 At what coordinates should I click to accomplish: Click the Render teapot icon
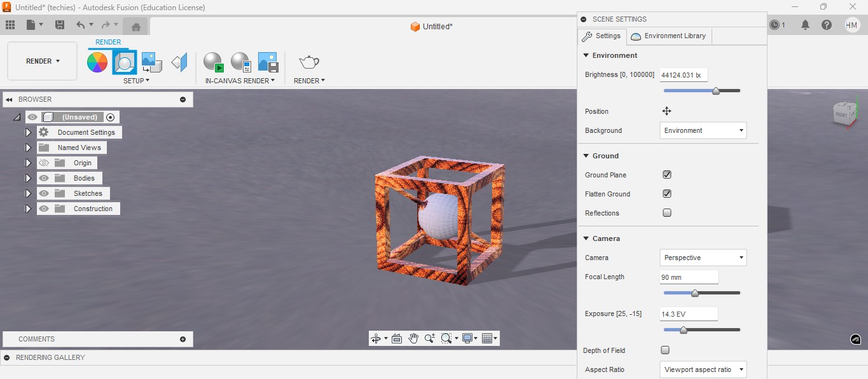point(309,62)
